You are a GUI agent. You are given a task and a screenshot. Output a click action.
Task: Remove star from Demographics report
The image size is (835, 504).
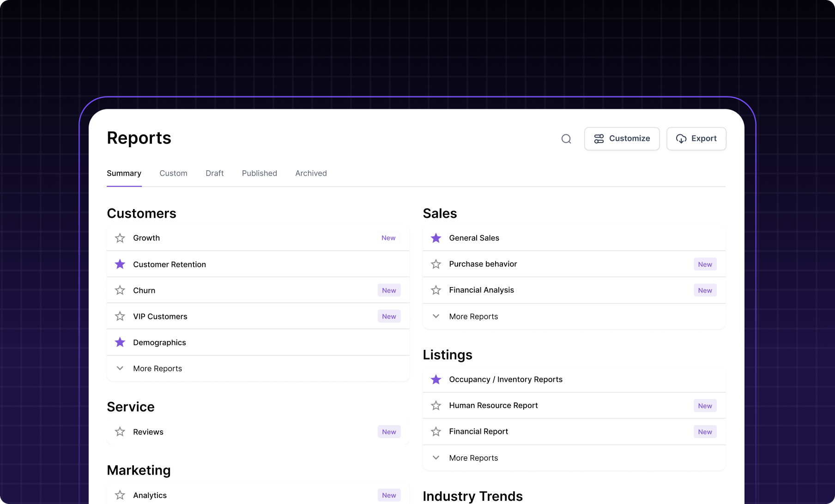pyautogui.click(x=120, y=342)
